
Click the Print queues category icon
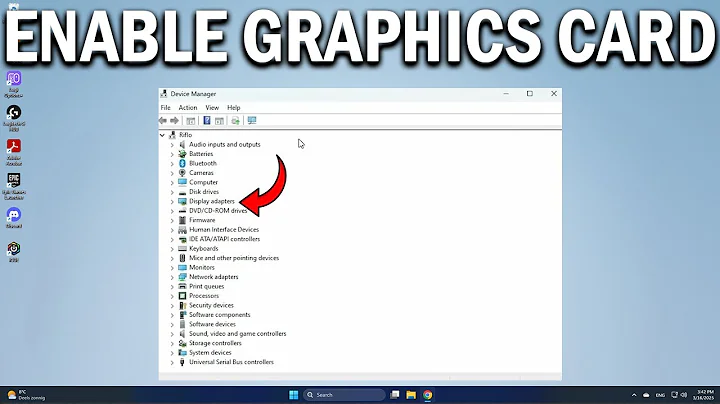point(182,286)
